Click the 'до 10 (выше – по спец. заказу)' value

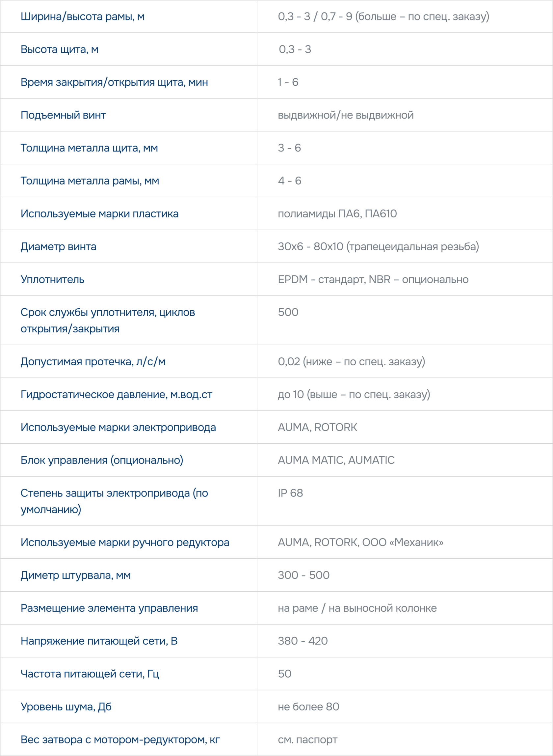coord(354,394)
